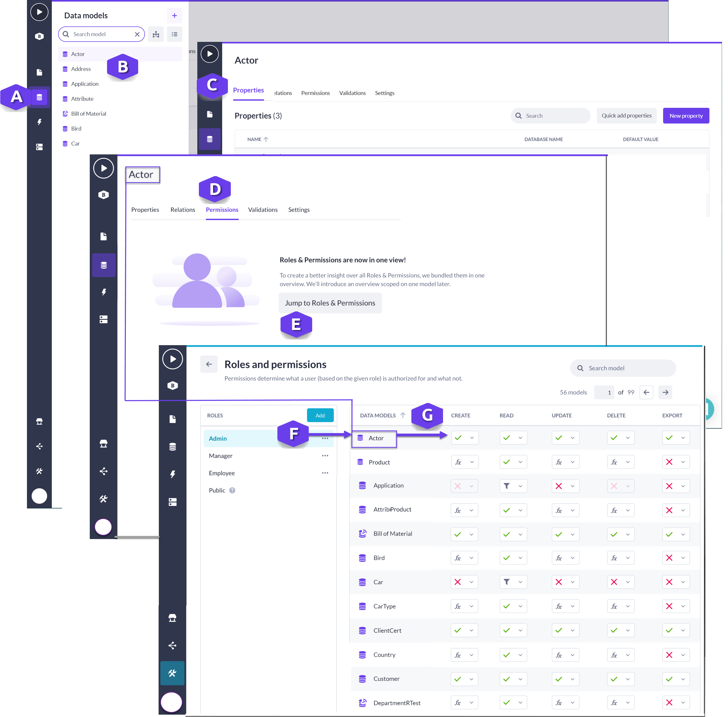The image size is (728, 717).
Task: Click the plus icon to add a data model
Action: click(174, 15)
